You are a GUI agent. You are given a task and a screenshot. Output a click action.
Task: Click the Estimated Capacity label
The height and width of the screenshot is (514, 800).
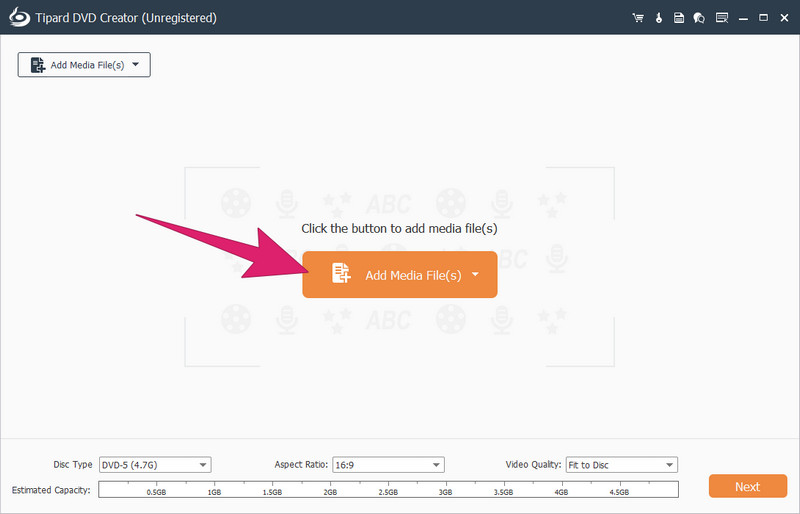pos(51,490)
